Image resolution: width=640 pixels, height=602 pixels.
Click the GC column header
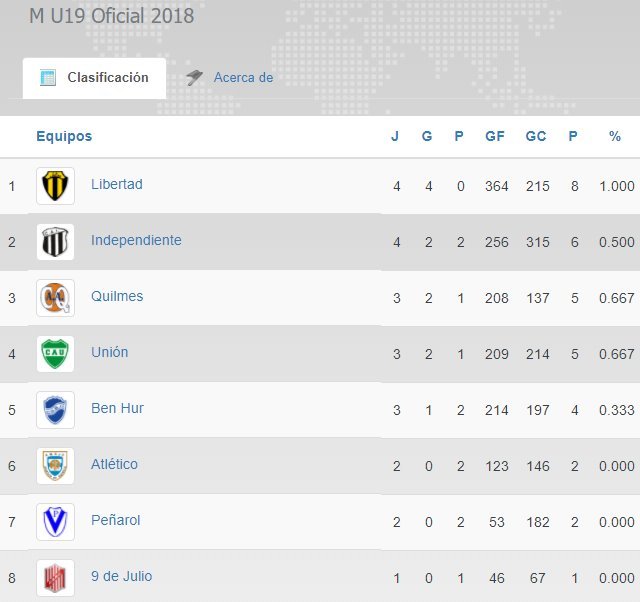pos(536,137)
